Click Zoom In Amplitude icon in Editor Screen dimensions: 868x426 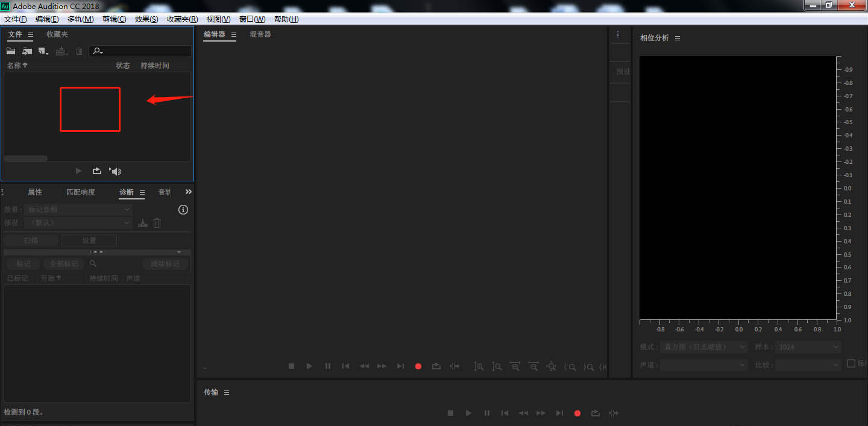[x=479, y=366]
